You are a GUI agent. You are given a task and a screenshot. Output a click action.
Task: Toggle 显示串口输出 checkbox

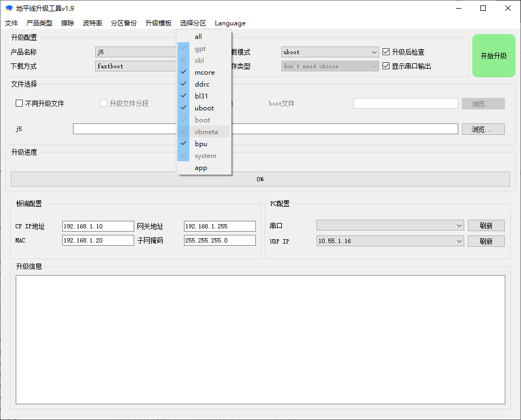(x=386, y=66)
